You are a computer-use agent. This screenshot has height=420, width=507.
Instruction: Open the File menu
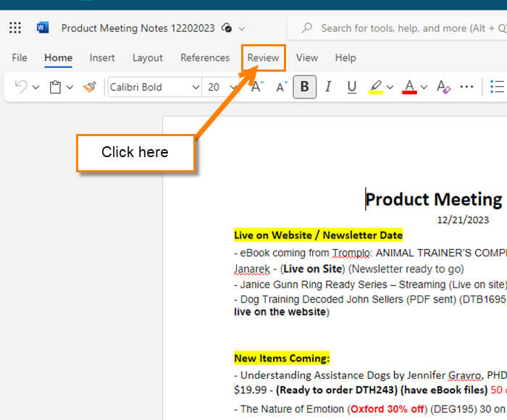point(20,58)
